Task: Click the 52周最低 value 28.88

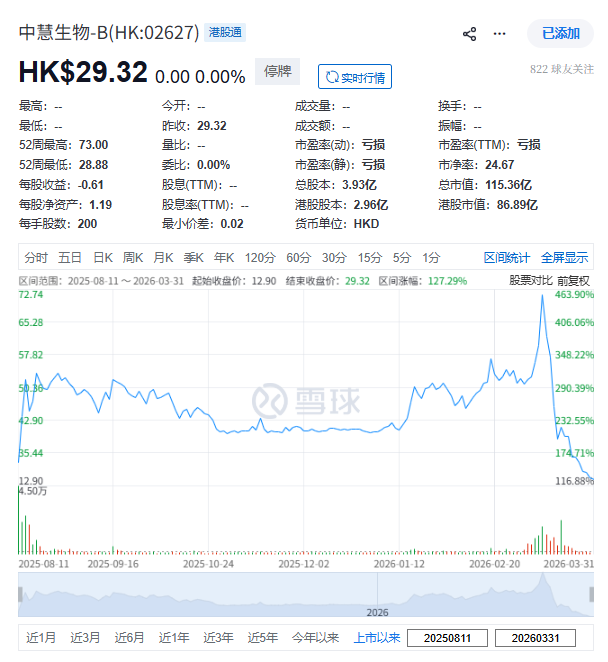Action: click(93, 165)
